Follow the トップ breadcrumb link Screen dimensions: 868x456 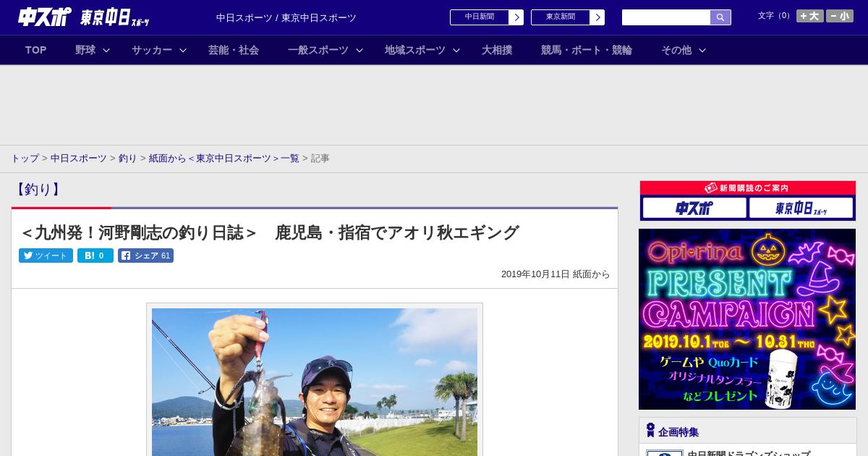[25, 158]
